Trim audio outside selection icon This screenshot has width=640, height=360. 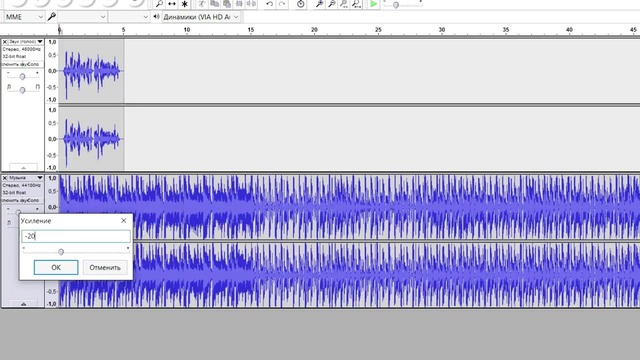239,4
